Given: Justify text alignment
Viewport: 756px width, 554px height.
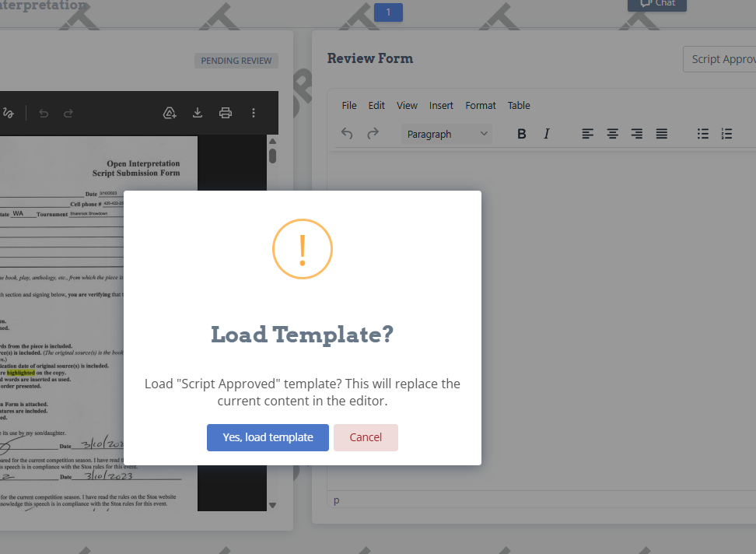Looking at the screenshot, I should click(661, 134).
